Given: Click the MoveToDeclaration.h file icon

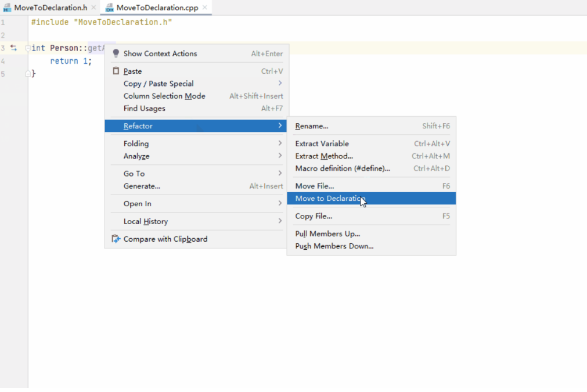Looking at the screenshot, I should [7, 8].
